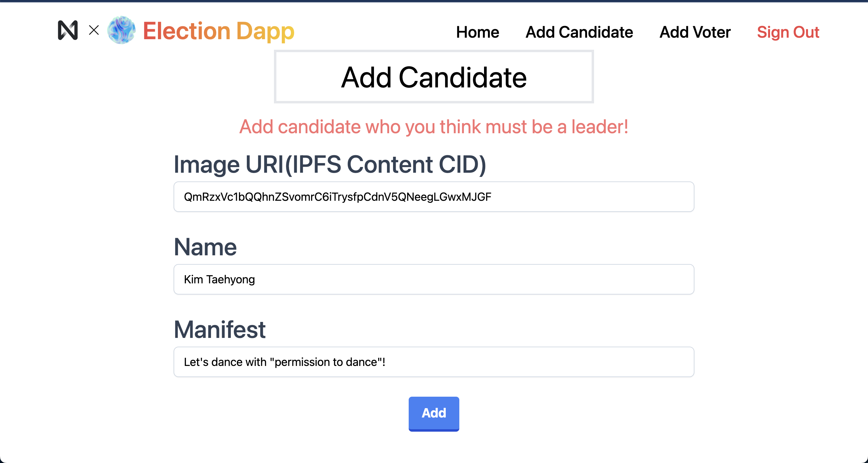Focus the Manifest text input
The height and width of the screenshot is (463, 868).
(x=434, y=362)
